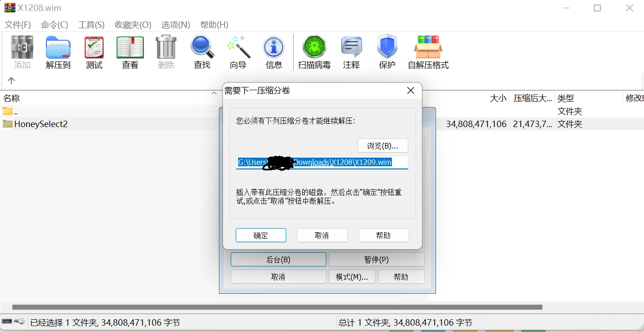Open the 文件(F) menu

tap(18, 25)
